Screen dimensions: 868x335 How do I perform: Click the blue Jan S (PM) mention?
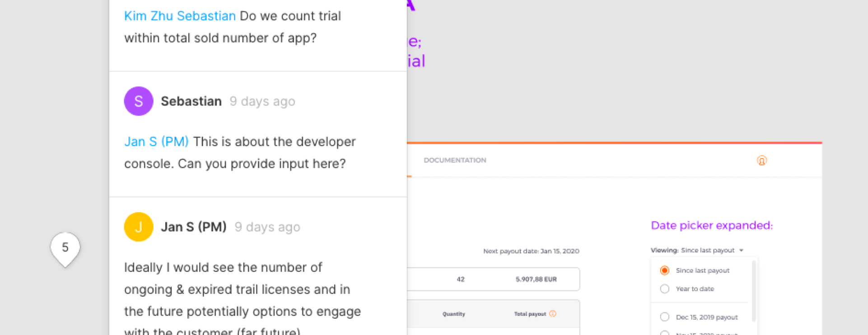pyautogui.click(x=156, y=141)
